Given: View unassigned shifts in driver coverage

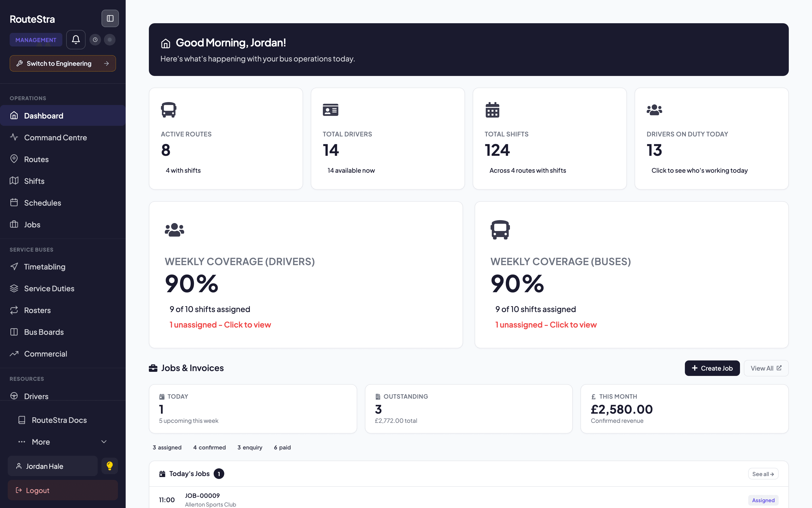Looking at the screenshot, I should click(220, 325).
